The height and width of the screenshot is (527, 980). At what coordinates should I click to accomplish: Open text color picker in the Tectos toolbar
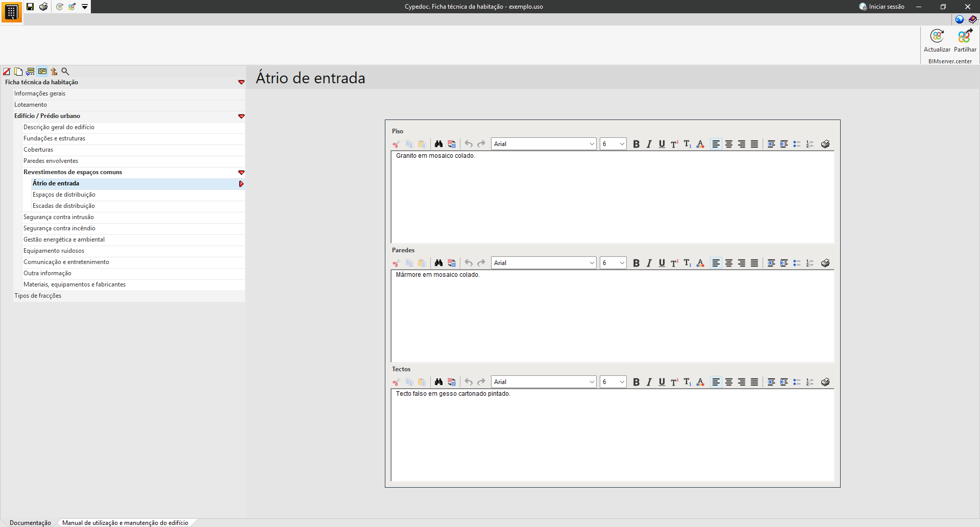[x=700, y=382]
